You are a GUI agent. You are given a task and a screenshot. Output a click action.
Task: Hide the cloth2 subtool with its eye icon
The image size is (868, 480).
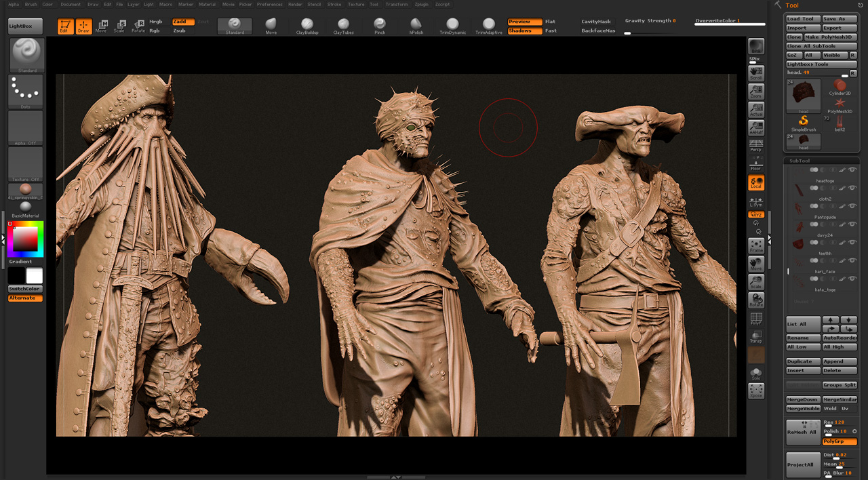coord(852,188)
